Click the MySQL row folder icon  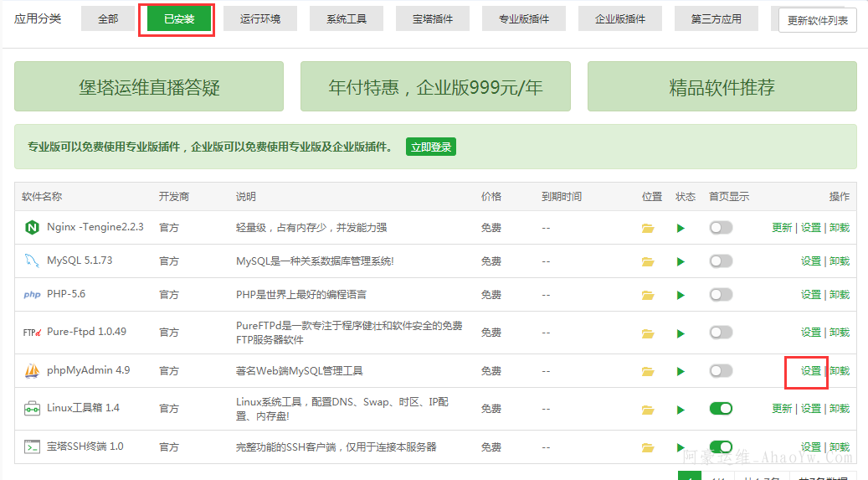point(648,261)
